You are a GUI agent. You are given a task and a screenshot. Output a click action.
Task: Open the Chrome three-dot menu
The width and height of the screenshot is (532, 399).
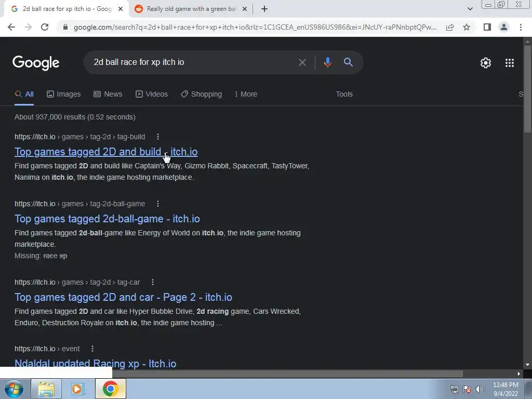pos(521,27)
